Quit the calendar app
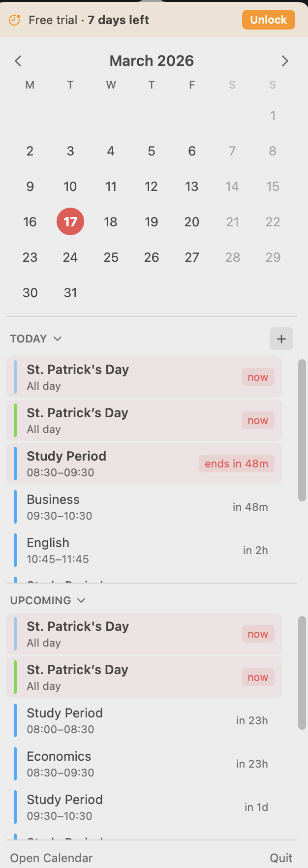308x868 pixels. point(281,858)
